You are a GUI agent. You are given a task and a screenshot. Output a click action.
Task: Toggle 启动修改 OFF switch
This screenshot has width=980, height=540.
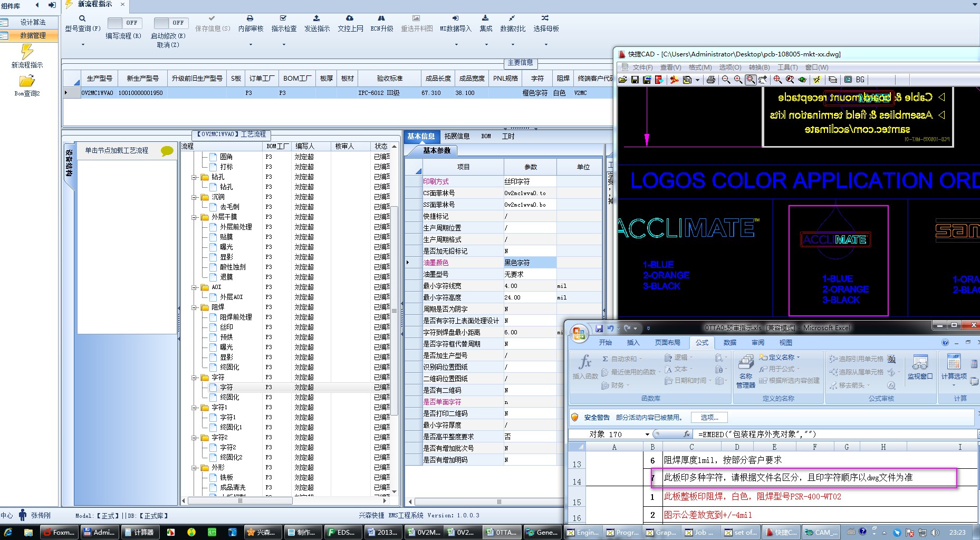click(171, 23)
